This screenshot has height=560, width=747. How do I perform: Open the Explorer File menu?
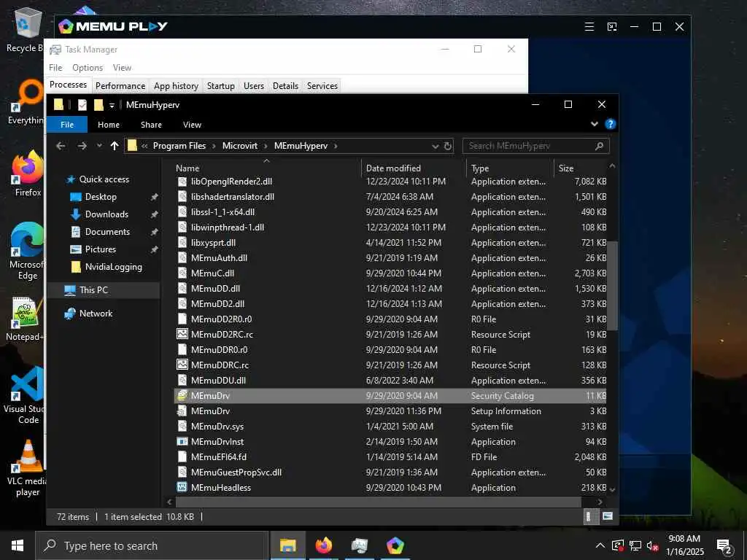(67, 124)
